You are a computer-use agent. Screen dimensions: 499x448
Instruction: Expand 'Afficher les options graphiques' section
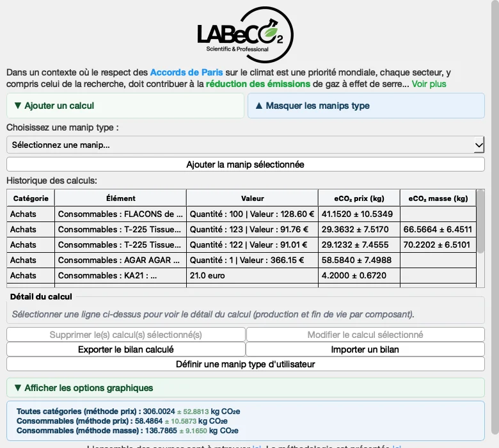(x=246, y=388)
